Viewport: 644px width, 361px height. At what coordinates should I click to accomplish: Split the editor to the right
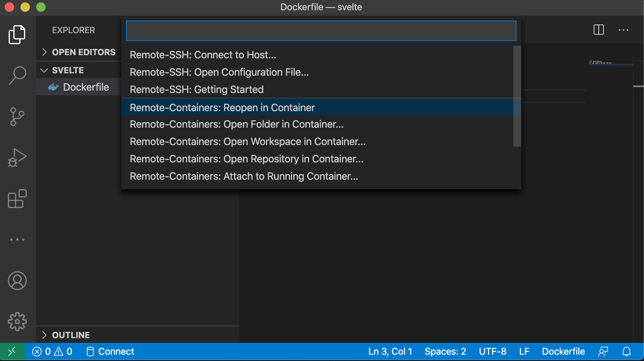pyautogui.click(x=599, y=30)
